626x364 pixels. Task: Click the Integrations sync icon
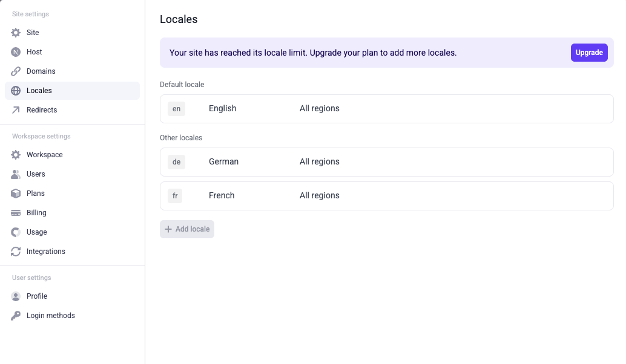(x=15, y=251)
